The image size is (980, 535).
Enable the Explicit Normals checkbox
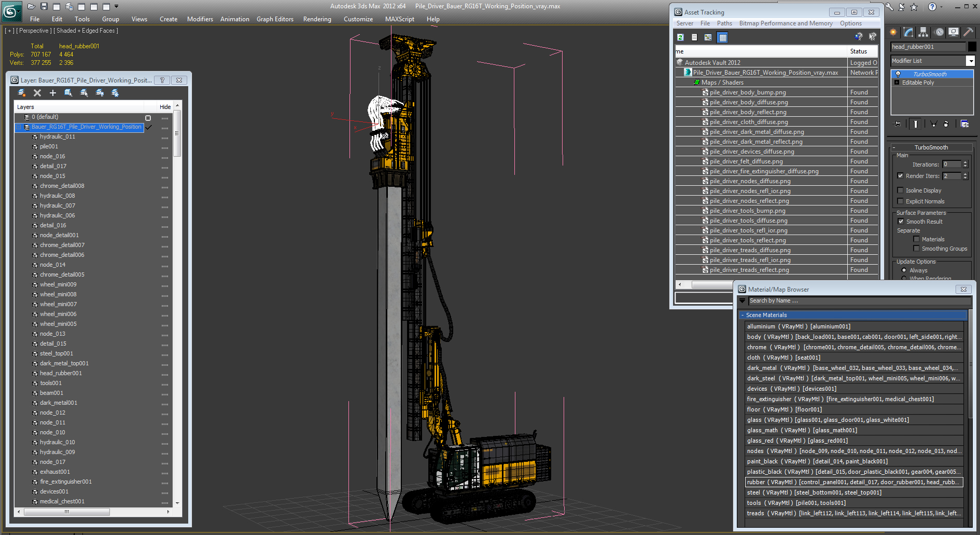(x=901, y=201)
